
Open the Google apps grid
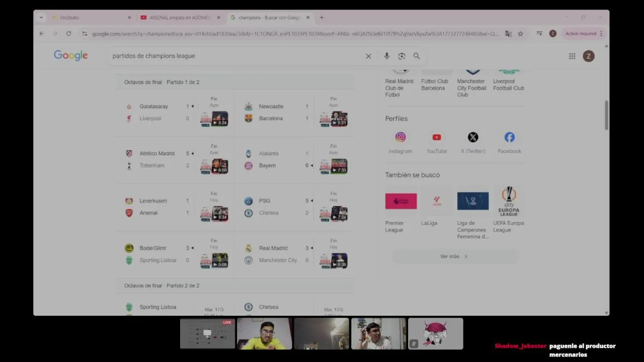(x=572, y=56)
